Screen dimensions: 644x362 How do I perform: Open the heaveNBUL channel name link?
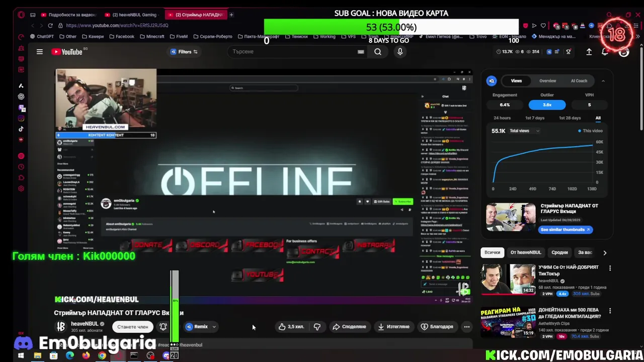coord(85,324)
